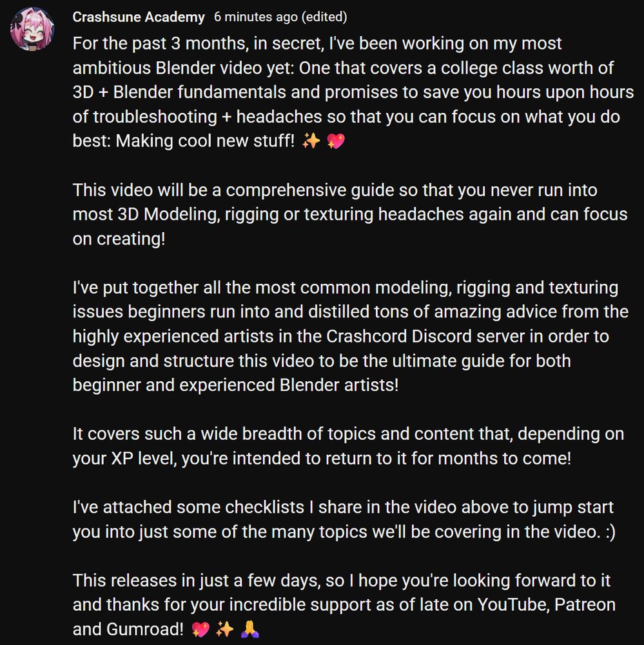644x645 pixels.
Task: Click the sparkling heart emoji ending the first paragraph
Action: [336, 141]
